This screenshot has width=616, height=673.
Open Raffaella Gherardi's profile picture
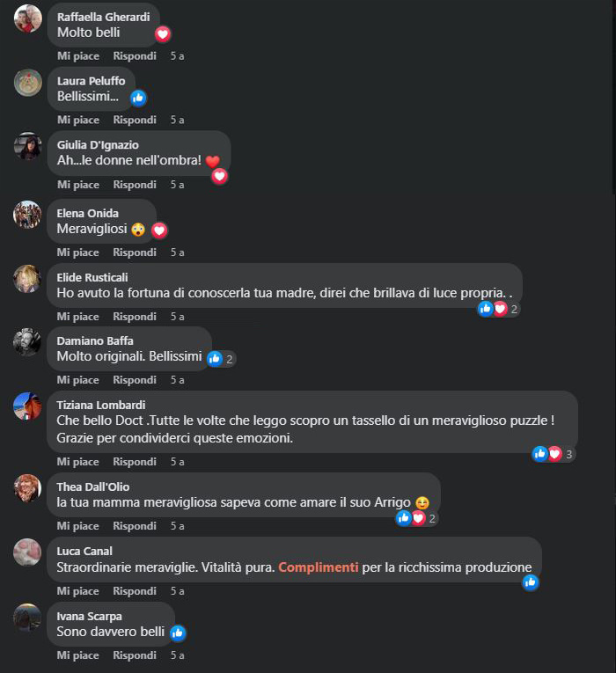28,18
